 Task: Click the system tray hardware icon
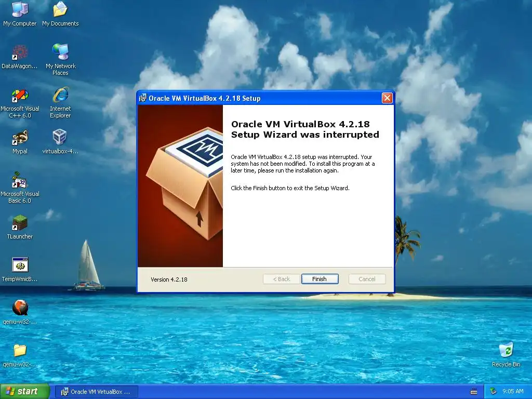click(493, 392)
